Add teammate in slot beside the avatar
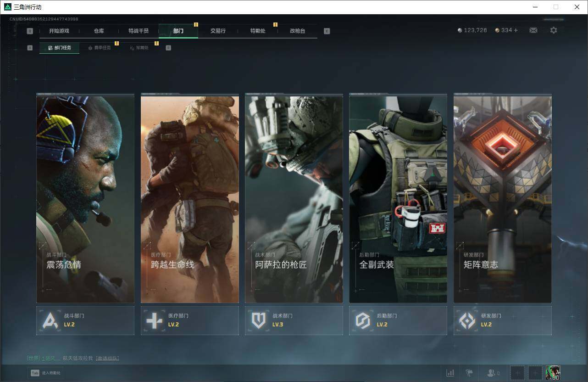Image resolution: width=588 pixels, height=382 pixels. [x=535, y=373]
